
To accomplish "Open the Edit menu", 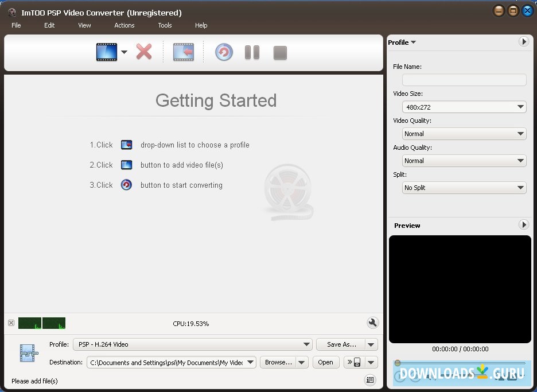I will pyautogui.click(x=49, y=25).
